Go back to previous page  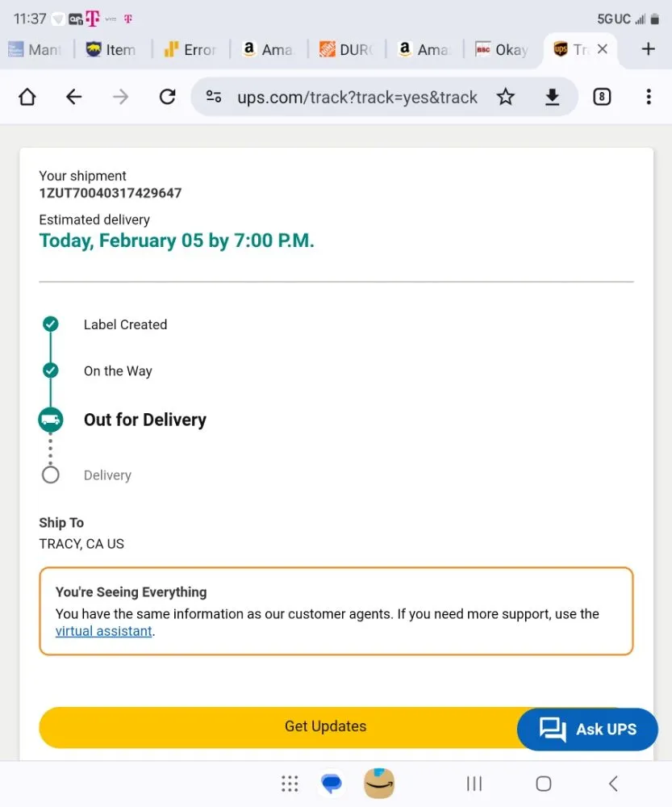73,98
